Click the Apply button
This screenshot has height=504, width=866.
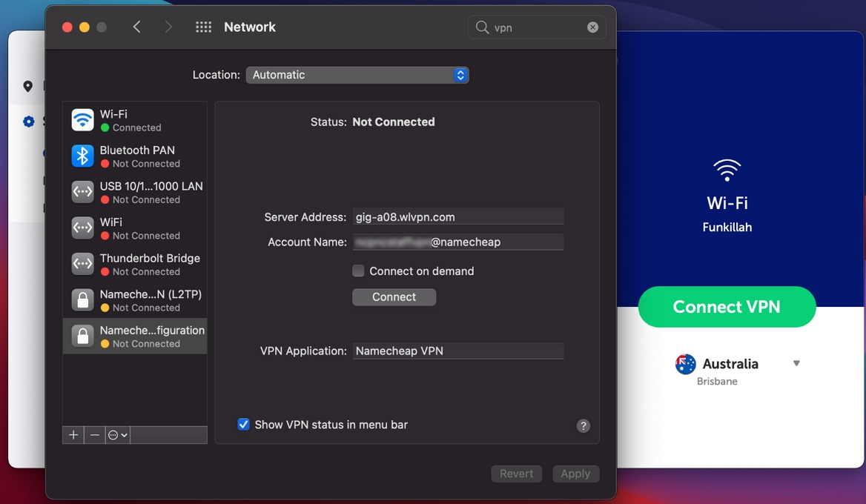coord(575,474)
